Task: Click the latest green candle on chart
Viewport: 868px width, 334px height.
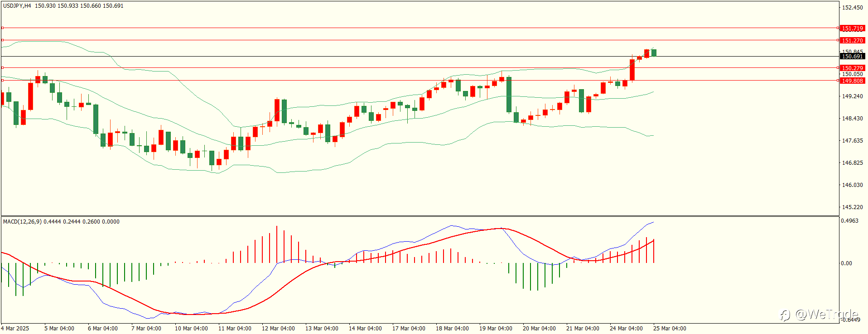Action: click(654, 52)
